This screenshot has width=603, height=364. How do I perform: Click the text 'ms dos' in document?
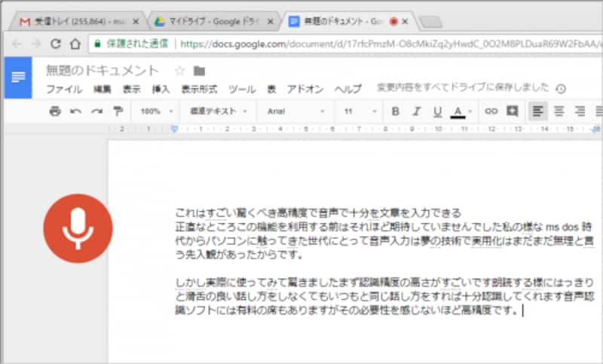(x=562, y=227)
